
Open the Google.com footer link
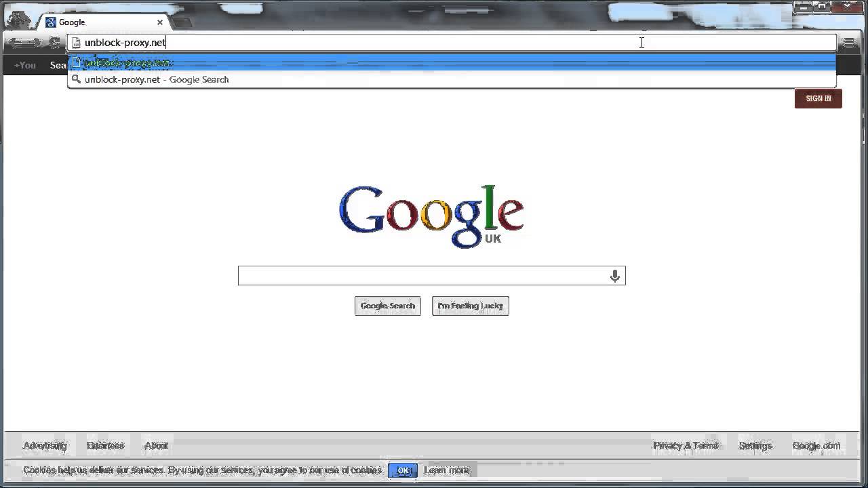tap(816, 445)
